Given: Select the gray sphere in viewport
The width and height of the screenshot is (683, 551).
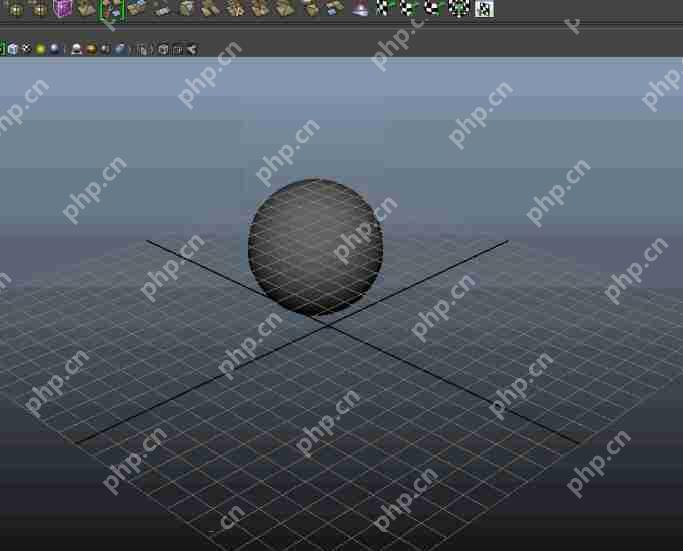Looking at the screenshot, I should (x=315, y=246).
